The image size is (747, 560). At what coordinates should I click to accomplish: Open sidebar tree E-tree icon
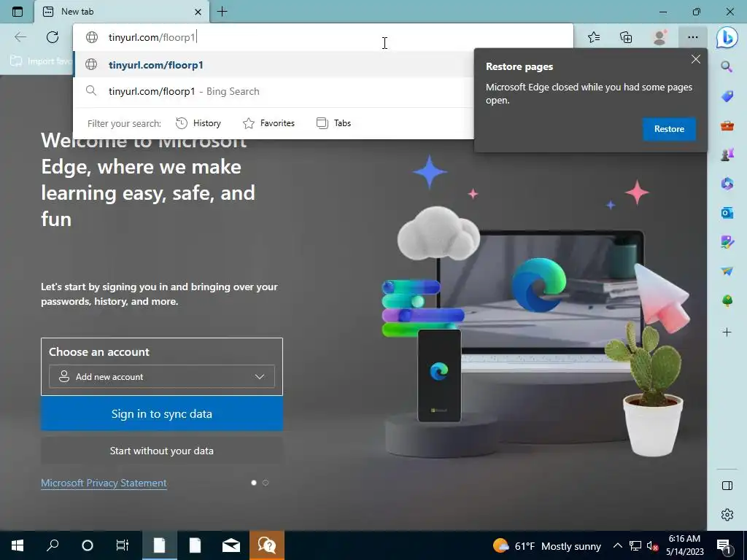click(727, 300)
